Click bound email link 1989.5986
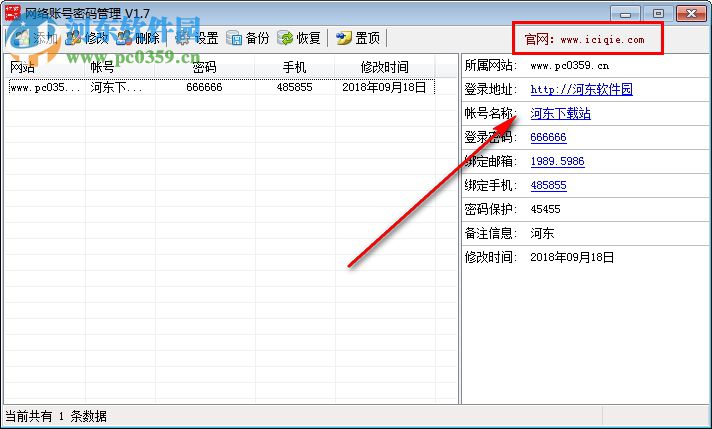The height and width of the screenshot is (429, 712). click(557, 161)
